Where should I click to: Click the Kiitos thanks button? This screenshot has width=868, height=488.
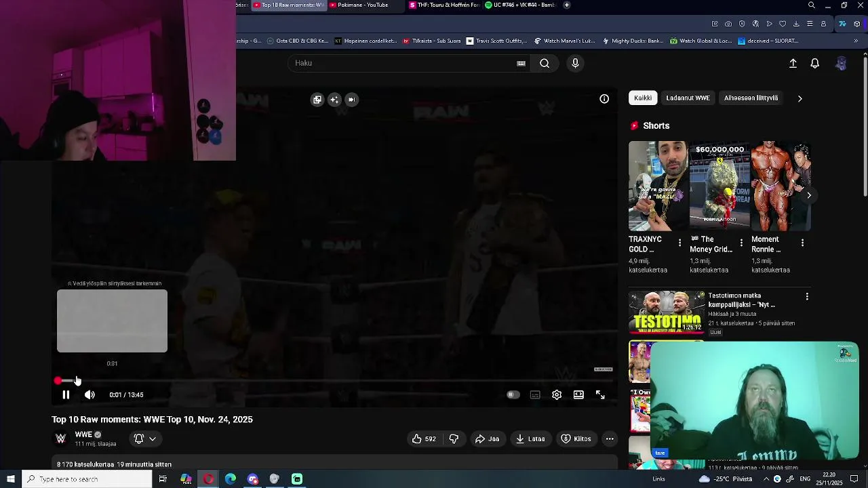click(x=576, y=439)
